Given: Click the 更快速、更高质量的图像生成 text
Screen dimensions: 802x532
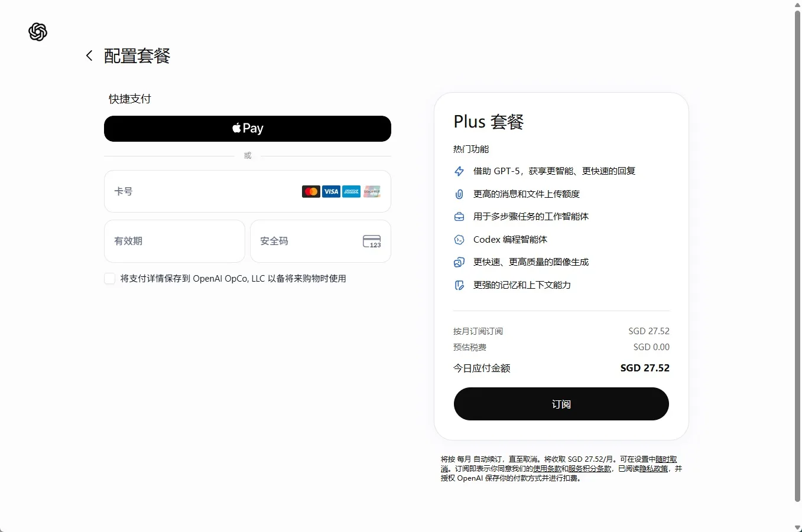Looking at the screenshot, I should 531,262.
